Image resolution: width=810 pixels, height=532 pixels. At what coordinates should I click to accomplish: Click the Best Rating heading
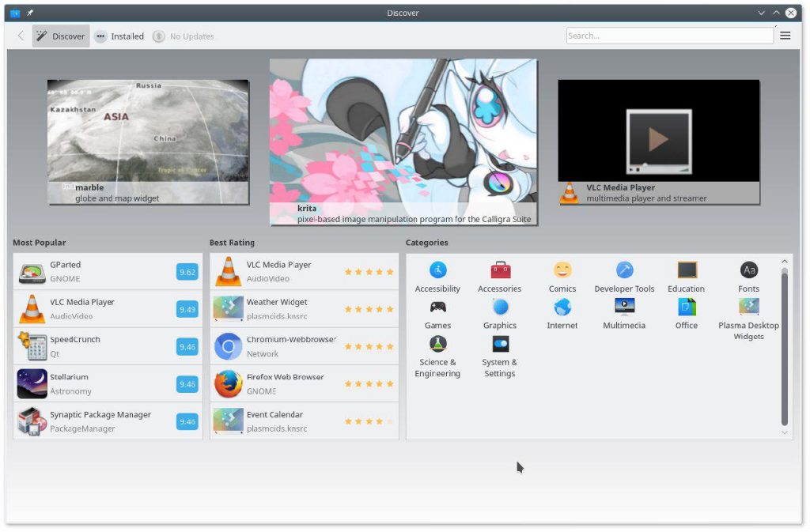pyautogui.click(x=232, y=243)
